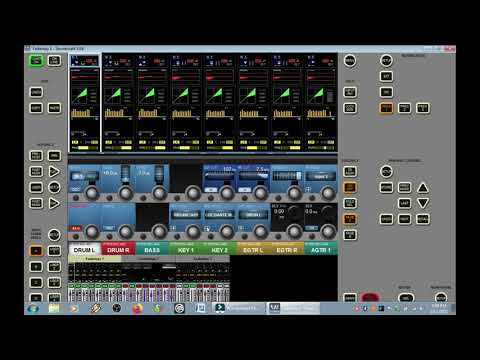Click the middle button in the three-button row

click(x=404, y=108)
